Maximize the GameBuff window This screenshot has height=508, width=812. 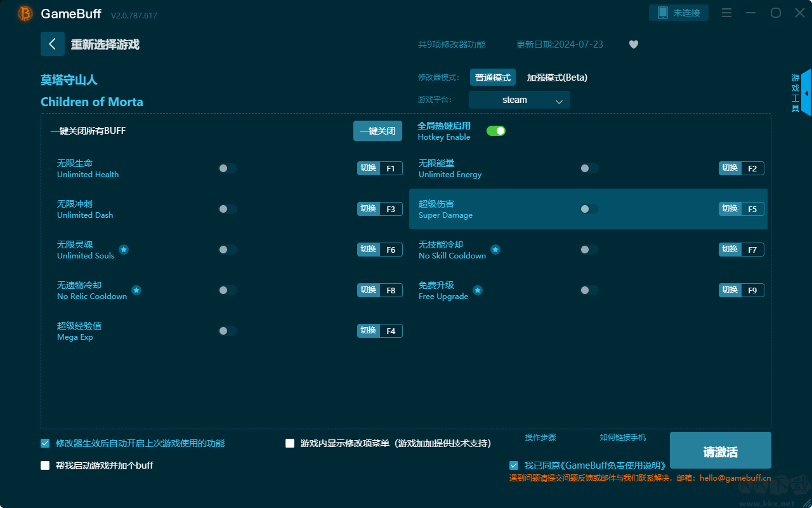coord(776,13)
